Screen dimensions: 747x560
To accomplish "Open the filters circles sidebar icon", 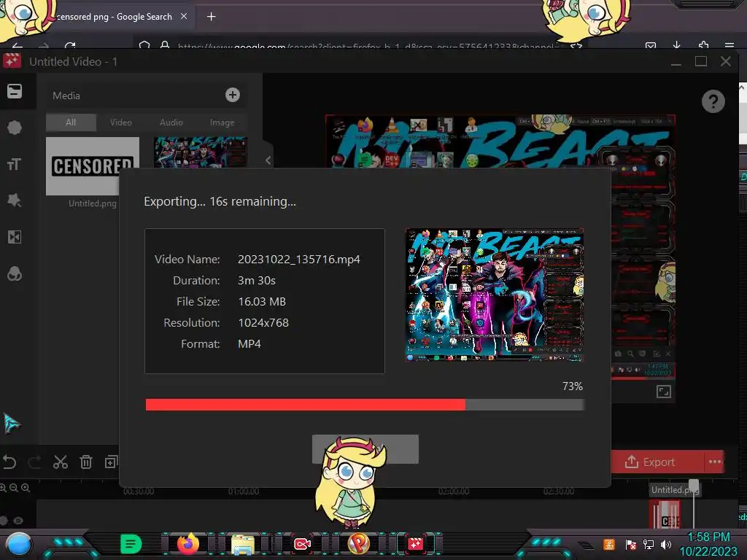I will pos(15,274).
